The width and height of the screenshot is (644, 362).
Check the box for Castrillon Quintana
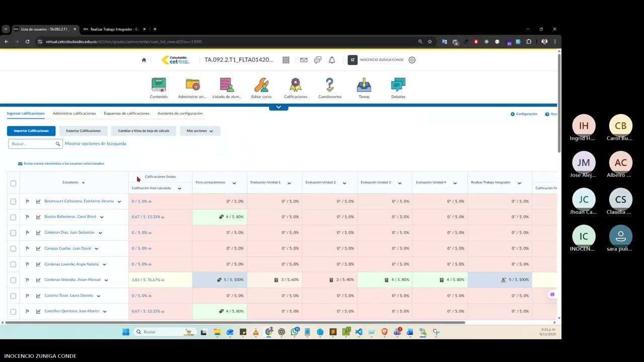(13, 311)
